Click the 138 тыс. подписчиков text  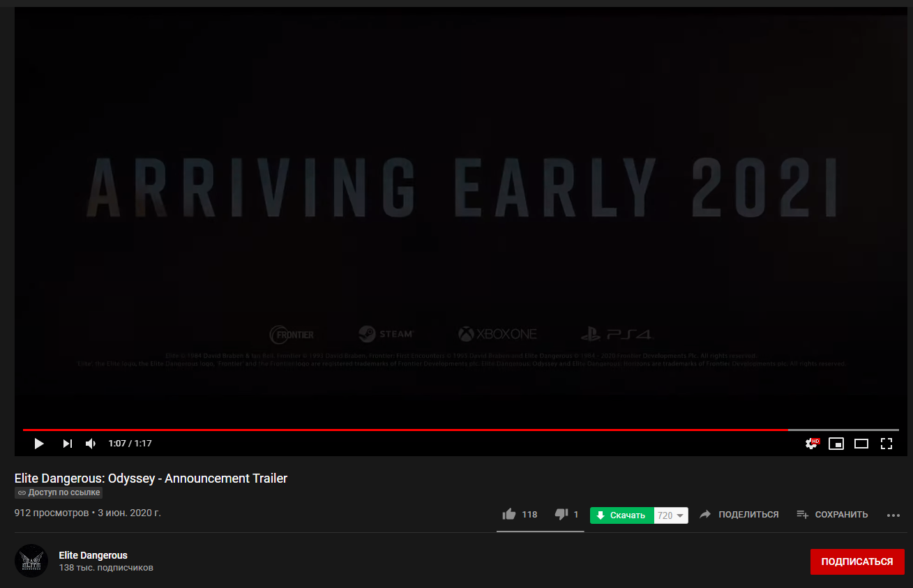tap(106, 568)
